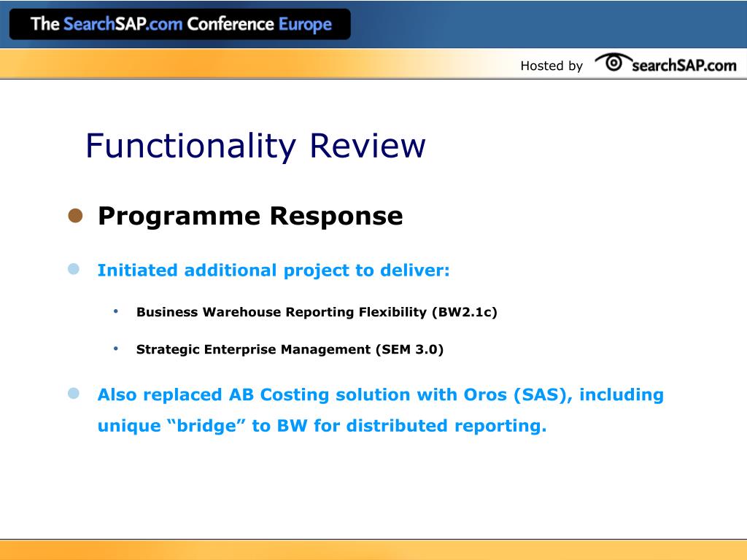Click the searchSAP.com logo text
Image resolution: width=747 pixels, height=560 pixels.
click(684, 65)
